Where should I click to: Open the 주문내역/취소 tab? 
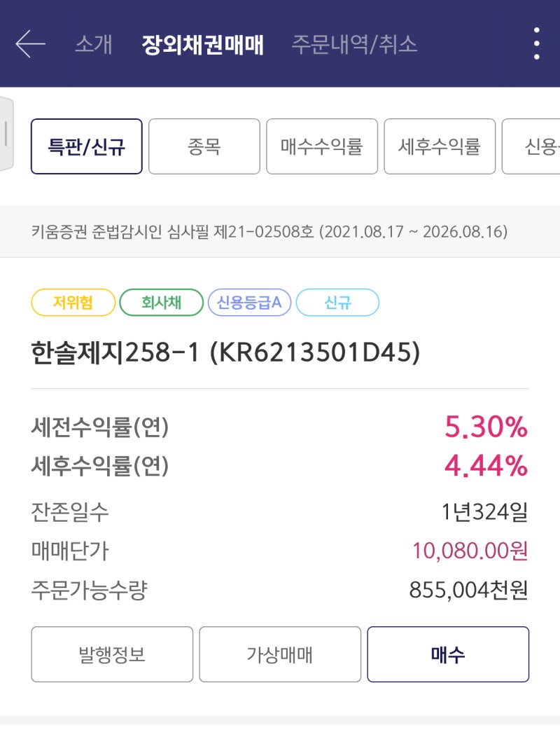tap(354, 44)
